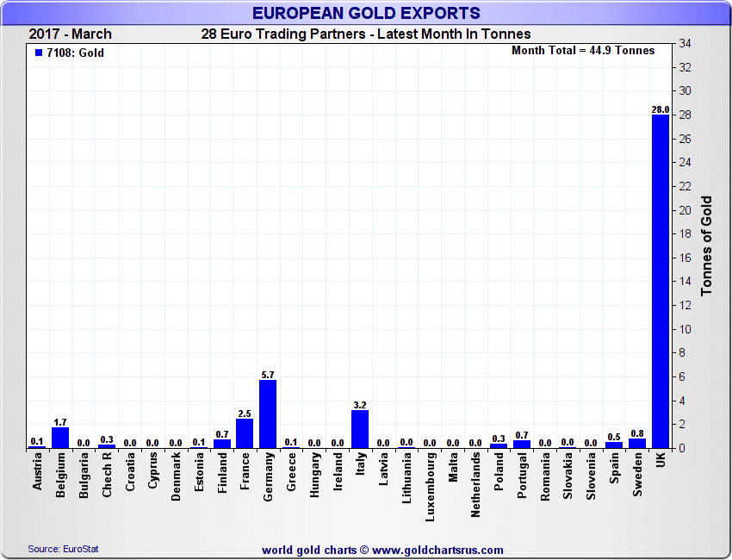Click the Italy bar showing 3.2
Viewport: 732px width, 560px height.
tap(360, 428)
